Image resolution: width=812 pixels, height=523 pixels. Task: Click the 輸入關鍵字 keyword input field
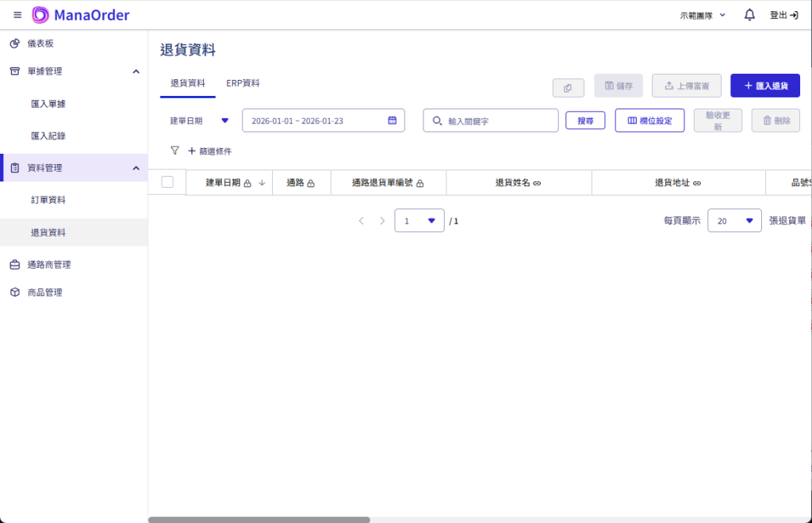[x=490, y=120]
